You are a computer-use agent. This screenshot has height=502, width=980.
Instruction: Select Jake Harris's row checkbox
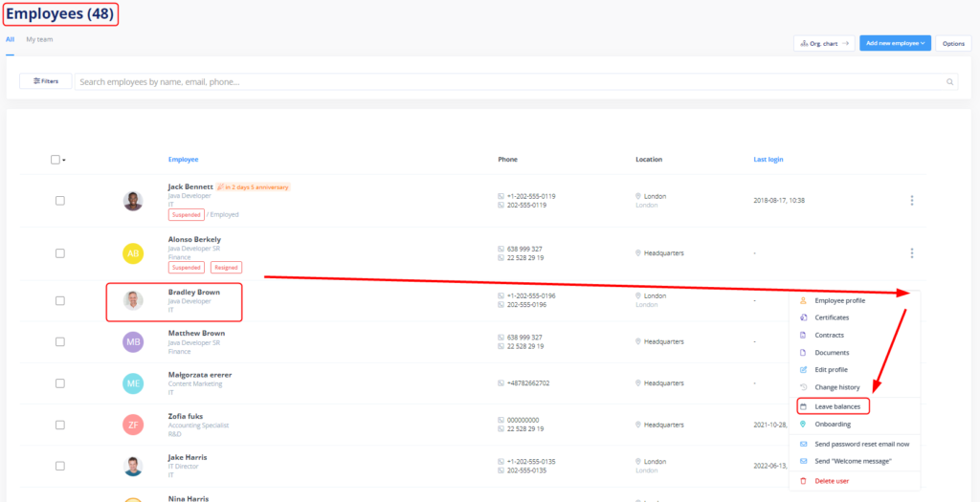[x=60, y=466]
